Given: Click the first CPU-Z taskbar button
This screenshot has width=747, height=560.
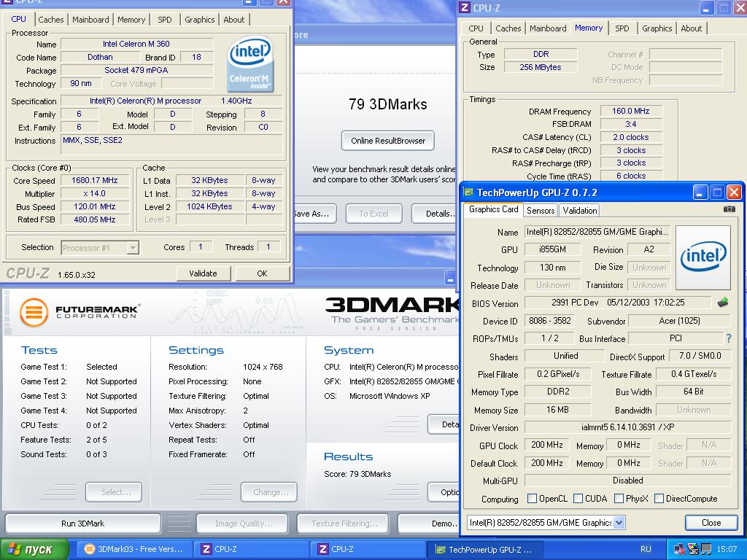Looking at the screenshot, I should [x=251, y=549].
